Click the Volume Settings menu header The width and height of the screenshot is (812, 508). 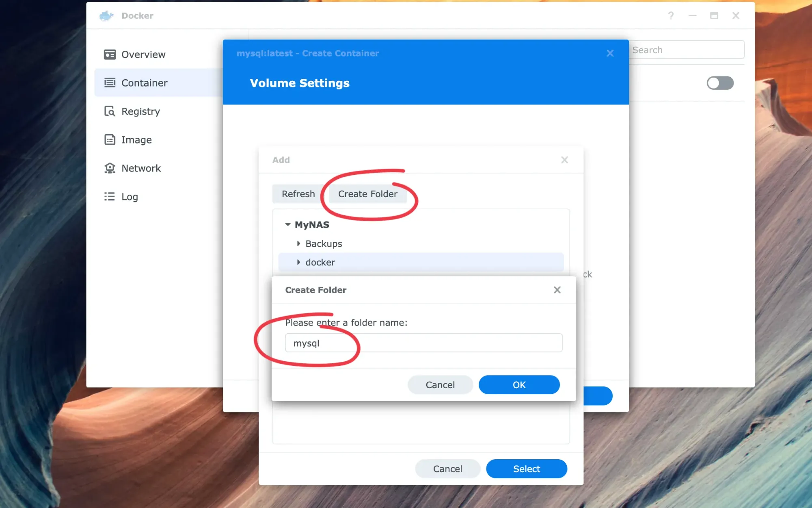pyautogui.click(x=299, y=82)
